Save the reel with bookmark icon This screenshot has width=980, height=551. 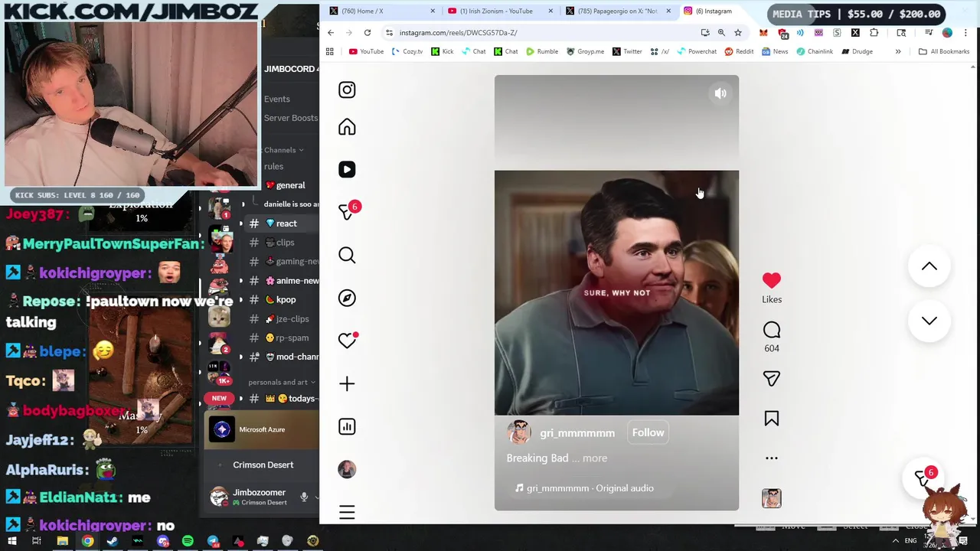pyautogui.click(x=772, y=419)
